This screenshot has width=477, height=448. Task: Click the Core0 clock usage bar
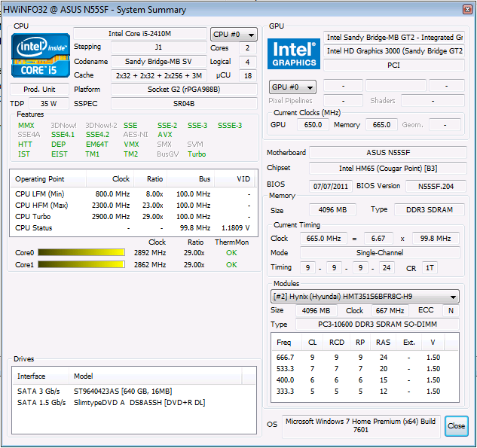[x=81, y=252]
